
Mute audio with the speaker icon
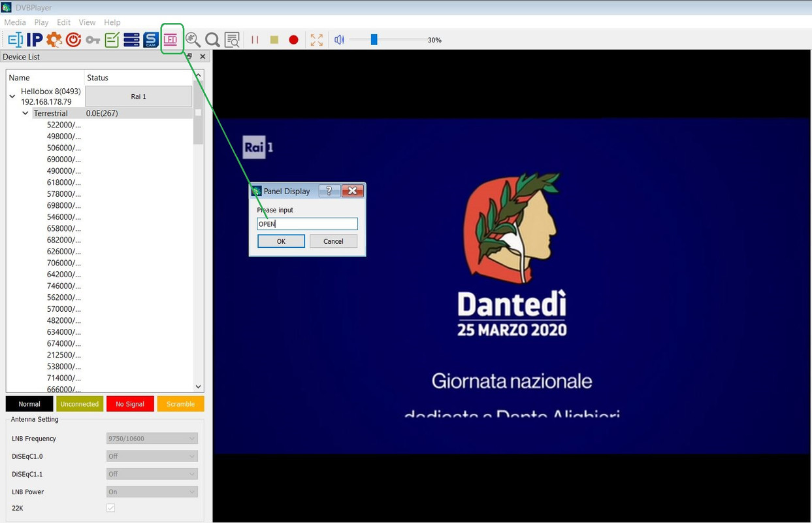pos(339,40)
